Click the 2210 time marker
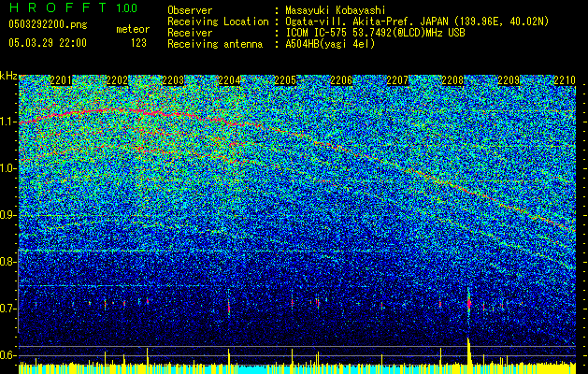588x374 pixels. (x=565, y=80)
